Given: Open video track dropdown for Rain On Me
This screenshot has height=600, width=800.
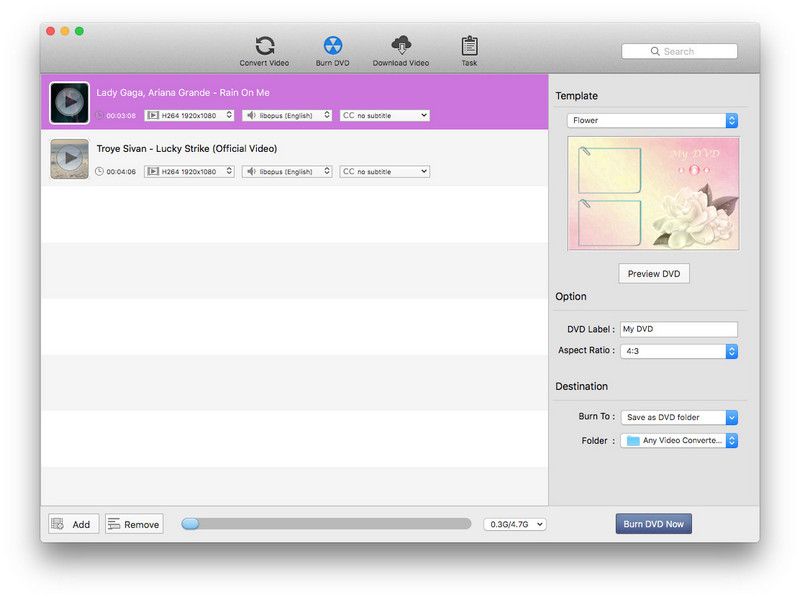Looking at the screenshot, I should click(189, 115).
